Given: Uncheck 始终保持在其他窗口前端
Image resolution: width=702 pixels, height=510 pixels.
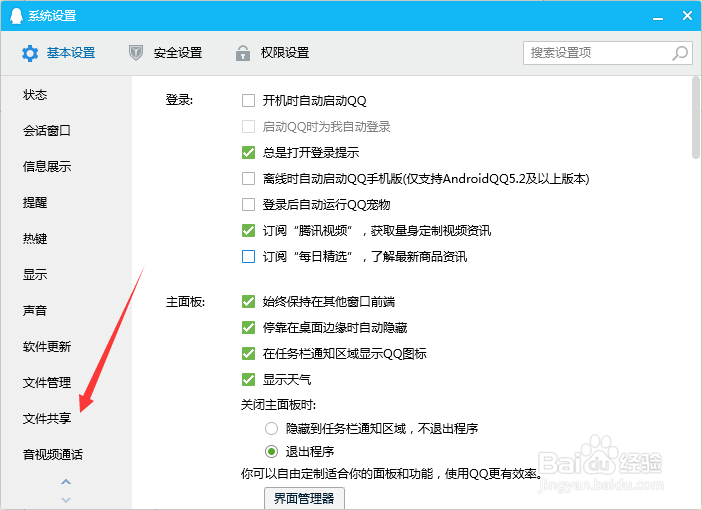Looking at the screenshot, I should tap(248, 301).
